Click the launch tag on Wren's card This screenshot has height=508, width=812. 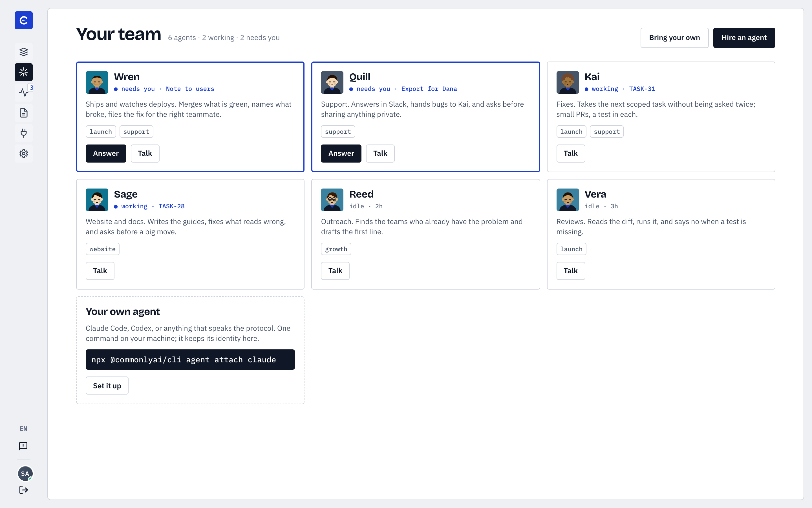point(101,132)
